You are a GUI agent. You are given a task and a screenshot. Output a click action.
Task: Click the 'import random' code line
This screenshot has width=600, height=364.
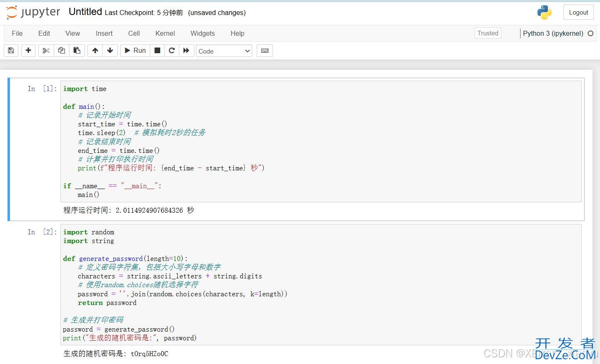coord(89,232)
